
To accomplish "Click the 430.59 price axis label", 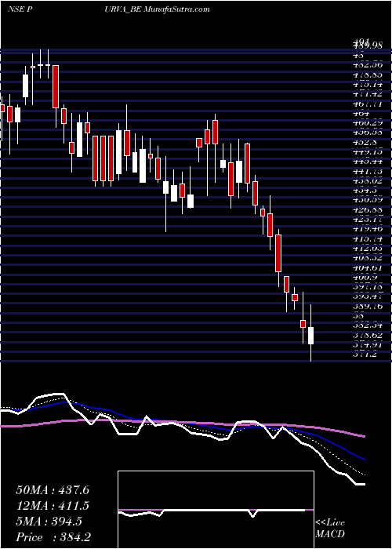I will coord(367,200).
